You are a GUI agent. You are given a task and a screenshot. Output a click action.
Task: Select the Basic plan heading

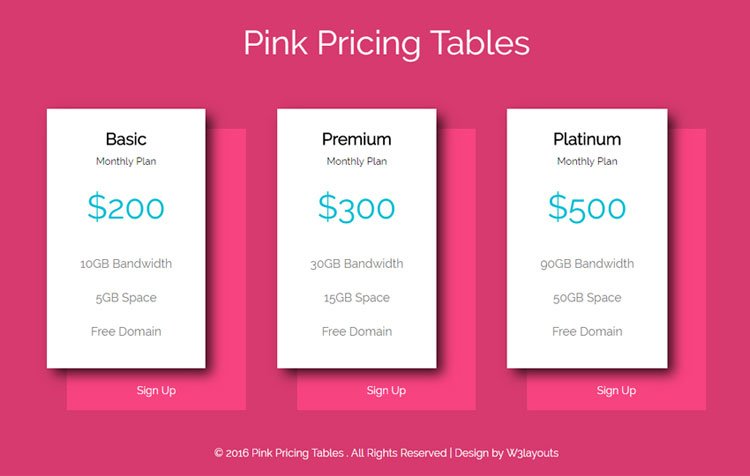tap(126, 139)
